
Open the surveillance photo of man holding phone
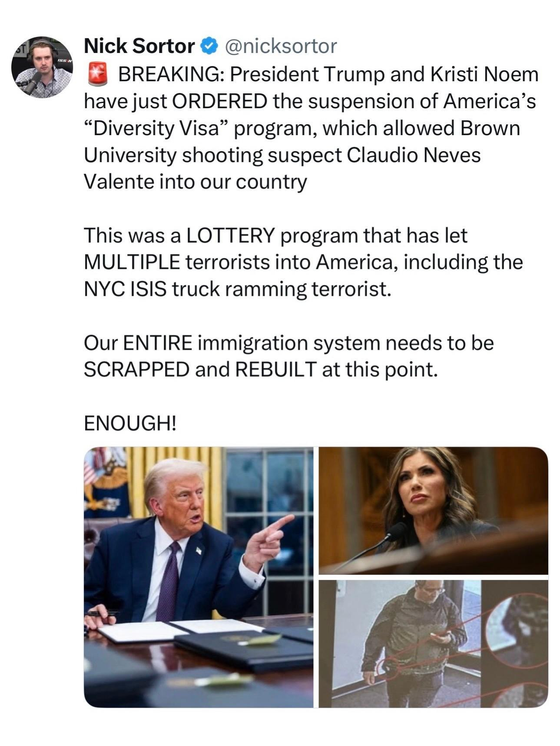click(x=433, y=644)
